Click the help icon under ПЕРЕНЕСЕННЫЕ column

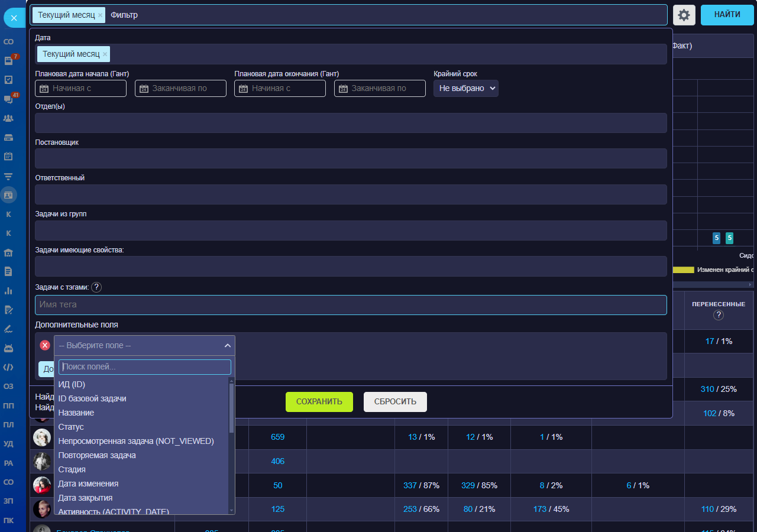pos(719,315)
